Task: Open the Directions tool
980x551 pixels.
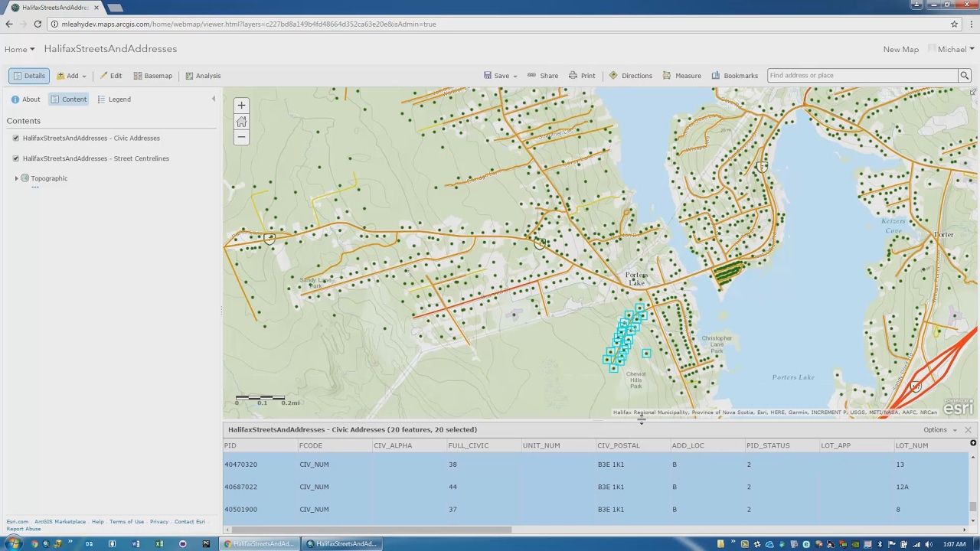Action: click(630, 76)
